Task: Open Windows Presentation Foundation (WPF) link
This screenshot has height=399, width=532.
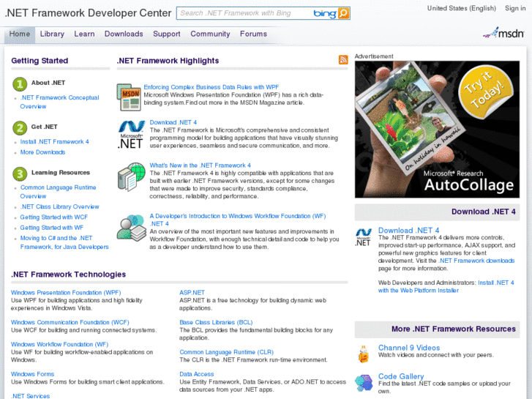Action: [x=66, y=292]
